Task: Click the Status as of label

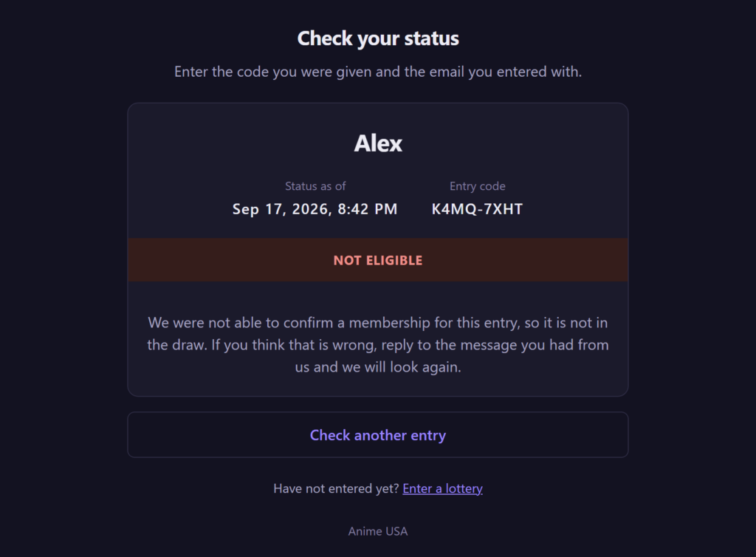Action: [x=315, y=186]
